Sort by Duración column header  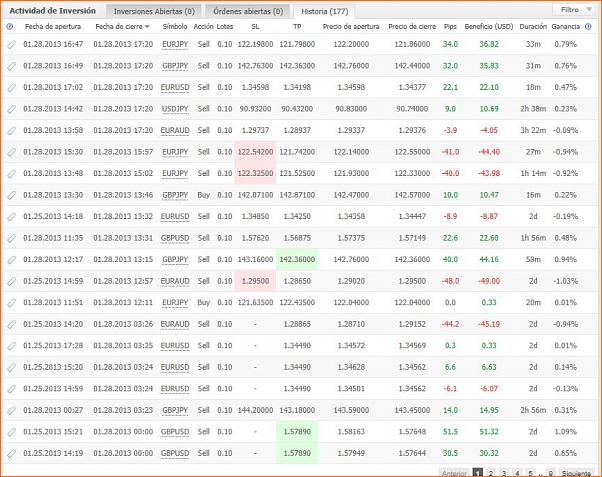pos(533,26)
